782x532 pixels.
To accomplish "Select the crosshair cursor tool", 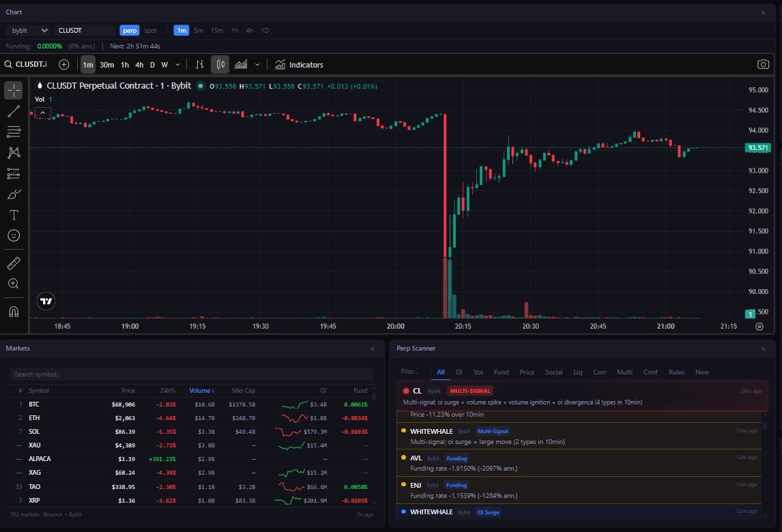I will 14,90.
